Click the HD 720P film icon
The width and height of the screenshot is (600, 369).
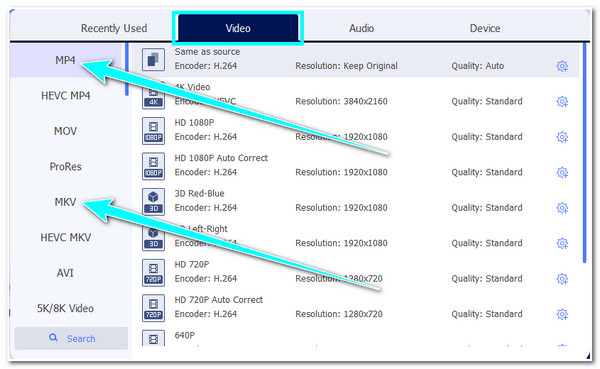click(x=153, y=273)
